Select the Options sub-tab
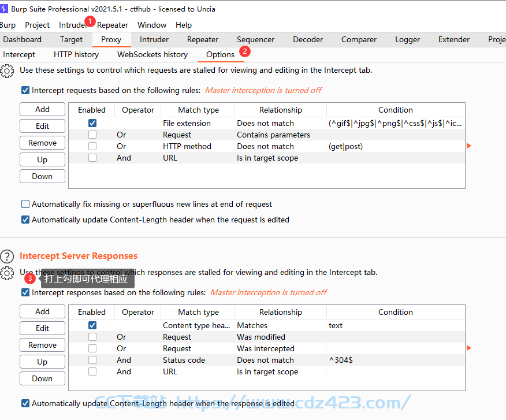The image size is (506, 420). click(221, 54)
